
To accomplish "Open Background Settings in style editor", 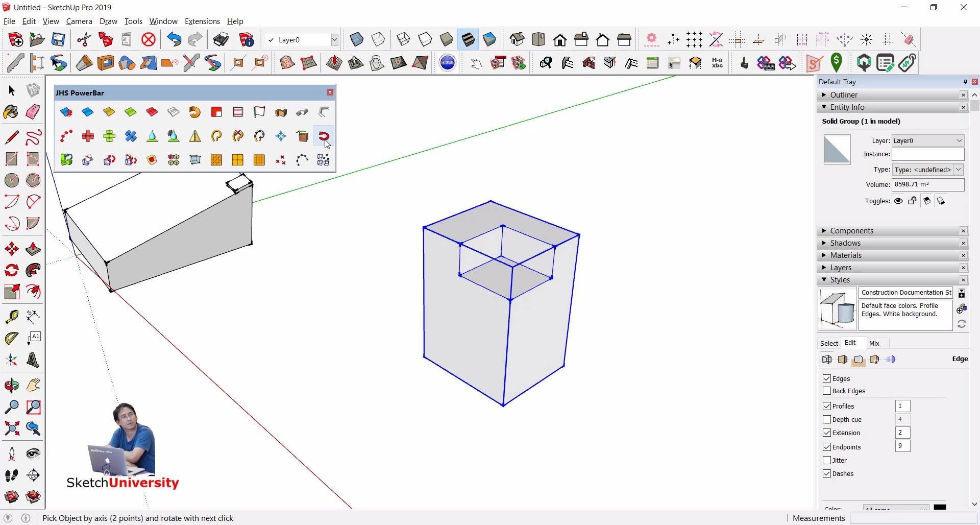I will (x=859, y=360).
